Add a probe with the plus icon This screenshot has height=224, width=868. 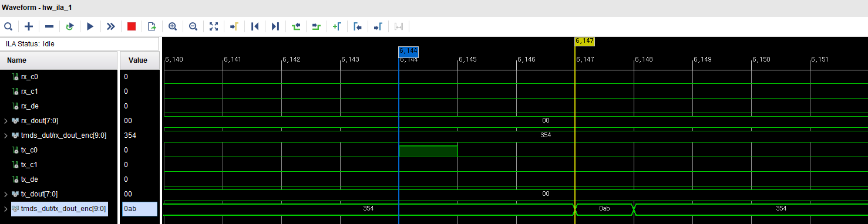pos(29,26)
